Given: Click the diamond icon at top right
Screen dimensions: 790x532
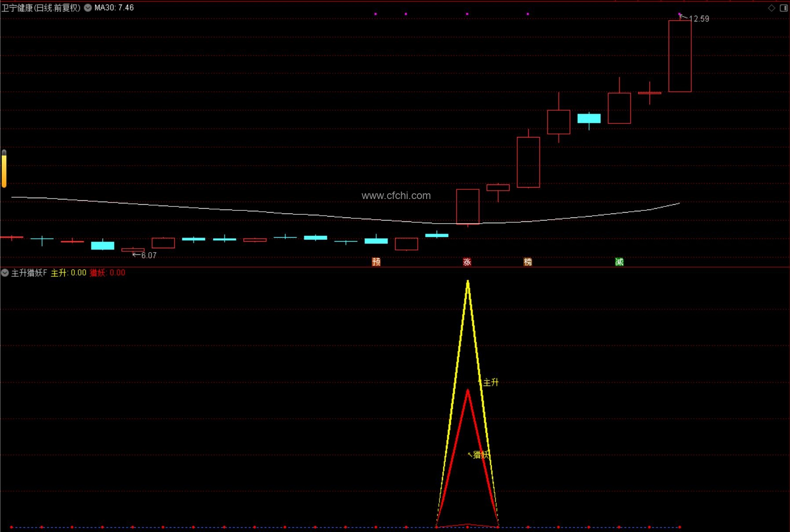Looking at the screenshot, I should [x=772, y=8].
